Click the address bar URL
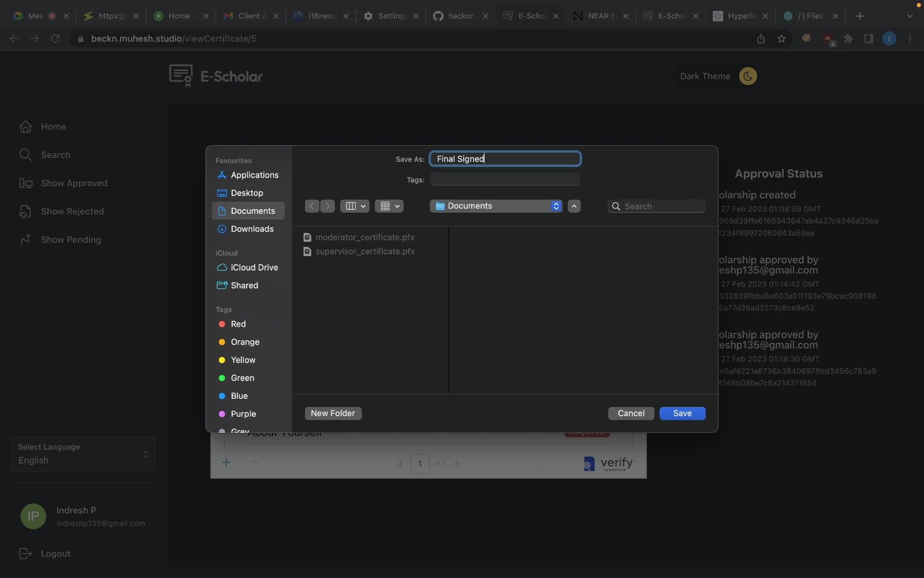Screen dimensions: 924x578 click(173, 39)
